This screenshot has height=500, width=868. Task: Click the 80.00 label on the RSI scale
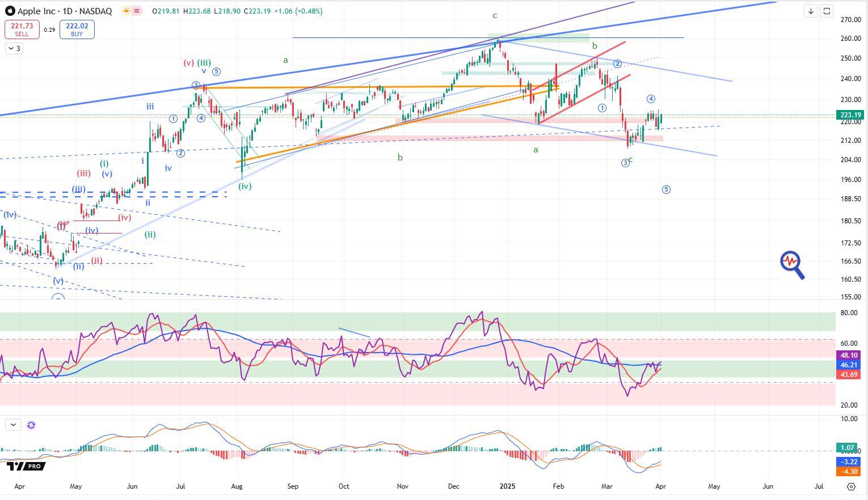coord(849,313)
